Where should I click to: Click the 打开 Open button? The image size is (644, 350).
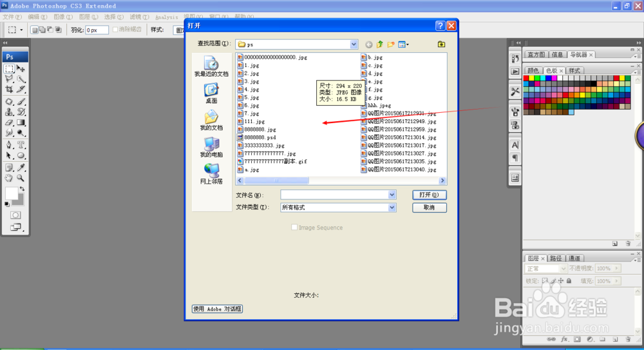pos(429,195)
